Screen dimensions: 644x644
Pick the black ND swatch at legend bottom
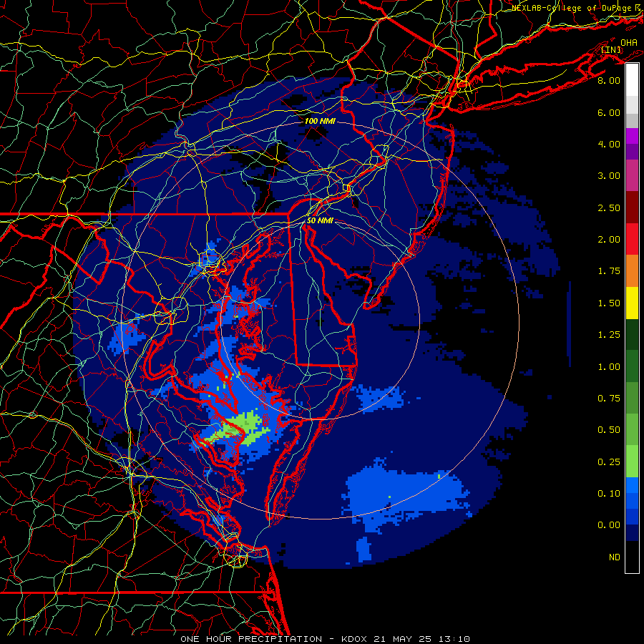[x=632, y=557]
